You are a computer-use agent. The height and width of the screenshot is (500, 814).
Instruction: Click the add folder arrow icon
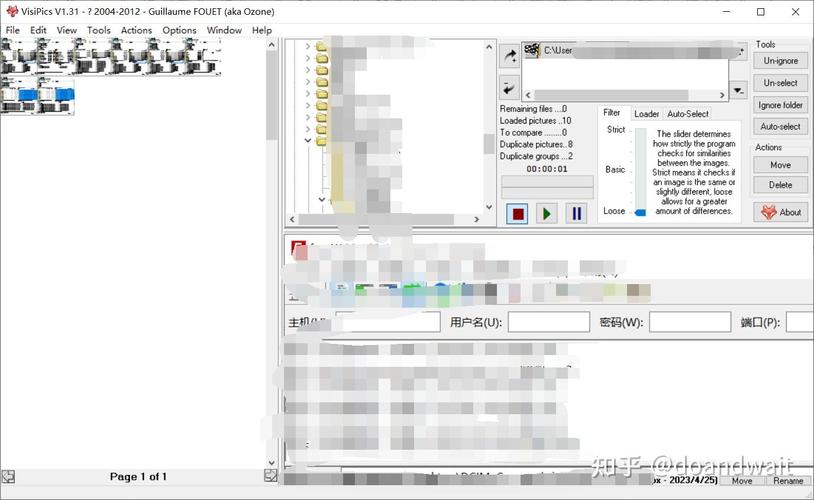click(x=509, y=56)
